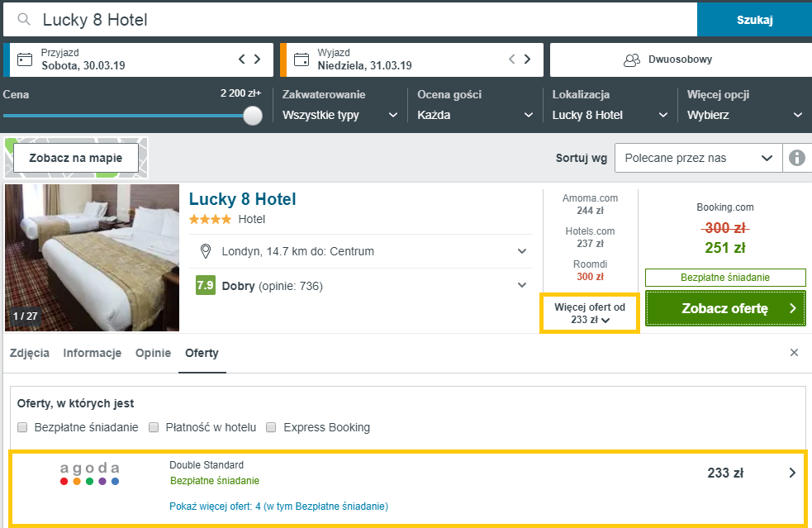812x528 pixels.
Task: Click the sorting info icon
Action: 796,158
